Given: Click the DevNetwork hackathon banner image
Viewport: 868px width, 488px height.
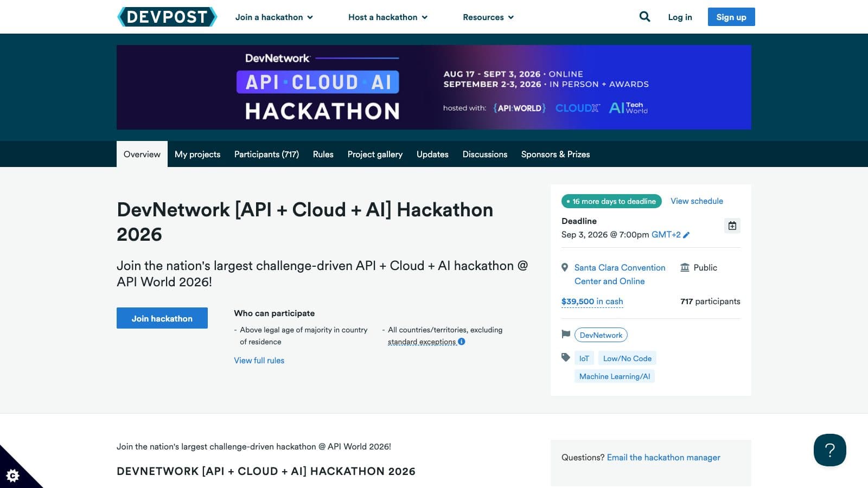Looking at the screenshot, I should [434, 87].
